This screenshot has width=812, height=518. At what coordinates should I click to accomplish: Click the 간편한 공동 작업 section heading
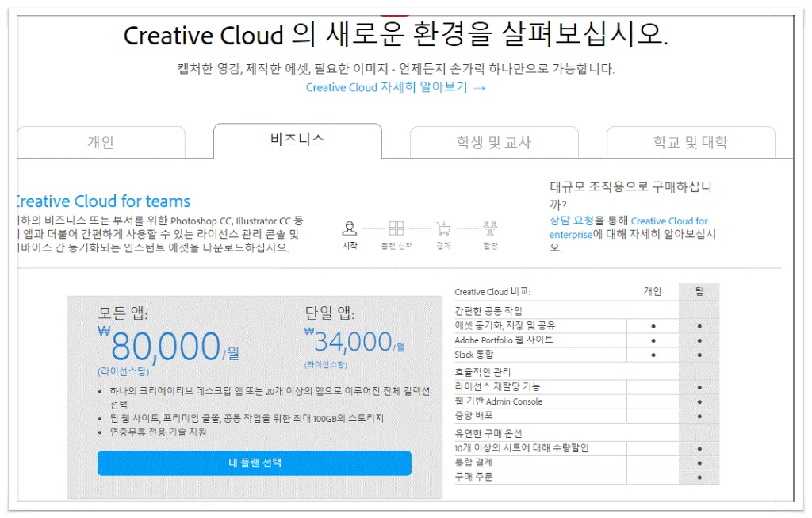[x=488, y=311]
